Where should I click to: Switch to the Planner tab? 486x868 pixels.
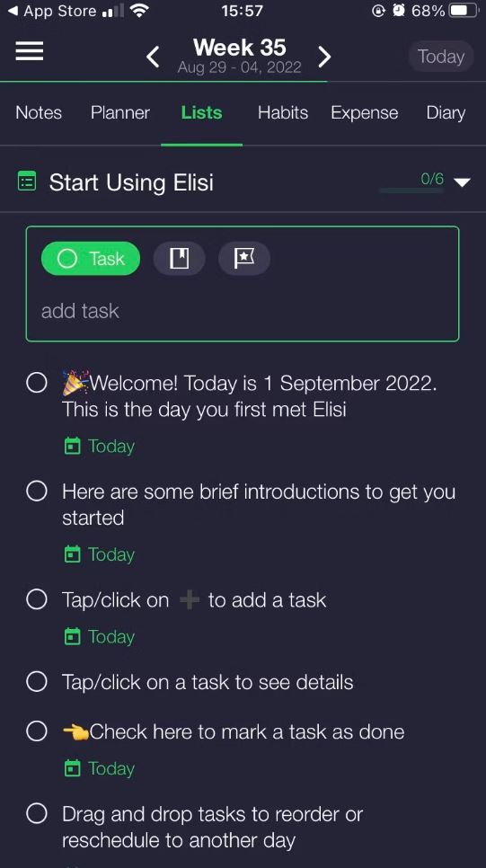(120, 113)
